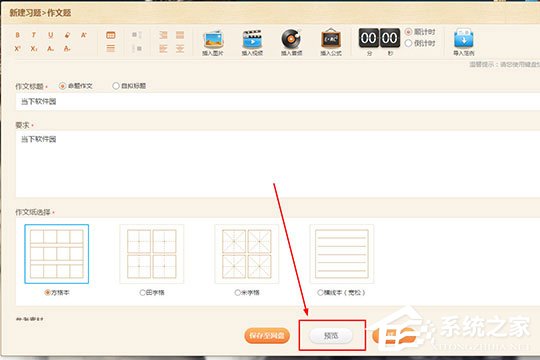The image size is (540, 360).
Task: Select the 倒计时 countdown radio button
Action: coord(408,43)
